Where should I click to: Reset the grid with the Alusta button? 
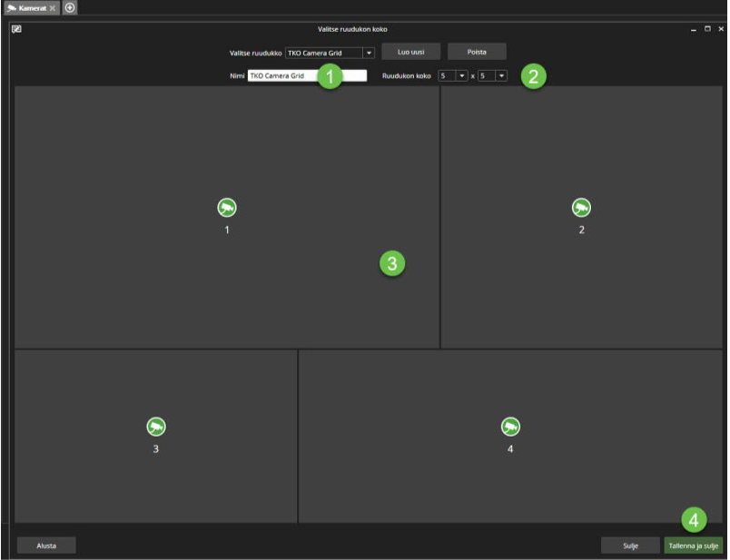46,545
